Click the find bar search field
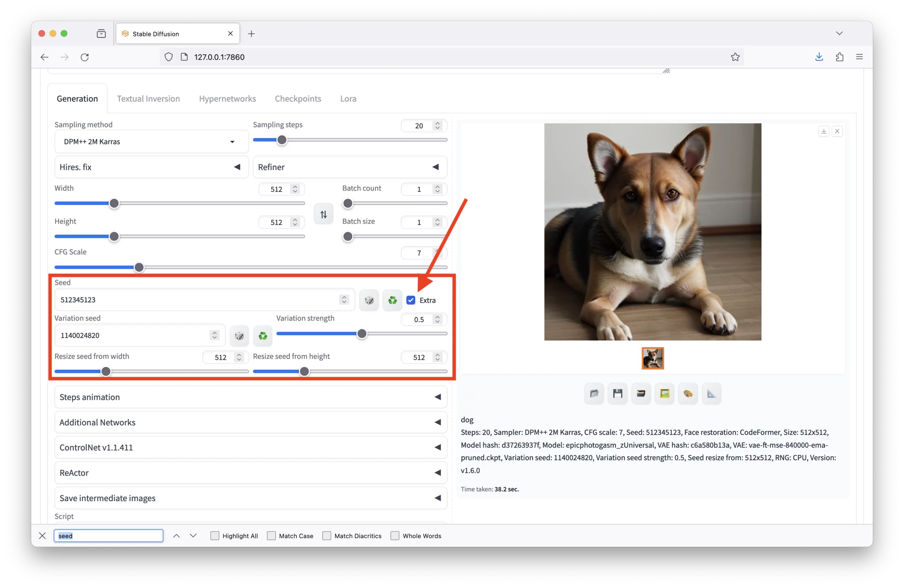The height and width of the screenshot is (588, 904). click(x=109, y=536)
